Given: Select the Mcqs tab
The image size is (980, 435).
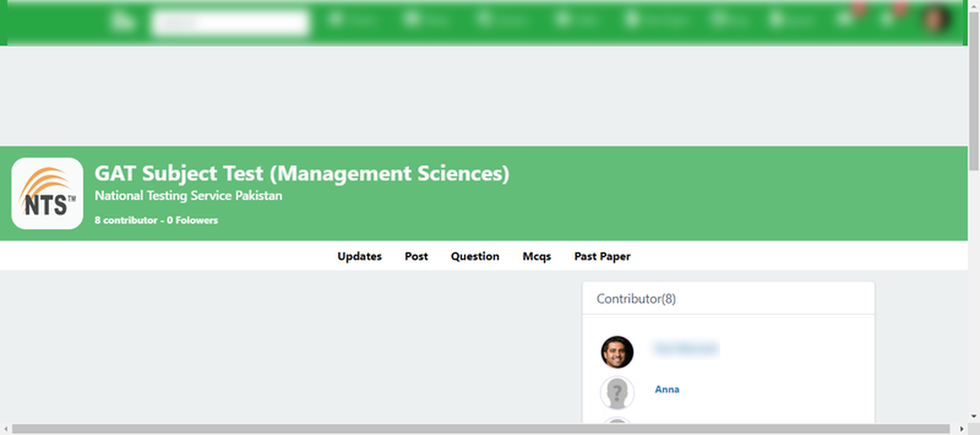Looking at the screenshot, I should click(537, 256).
